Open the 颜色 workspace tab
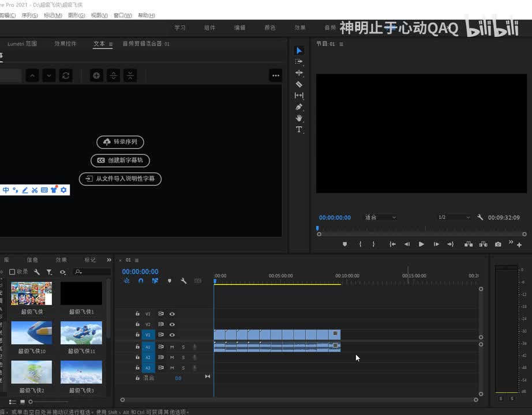Viewport: 532px width, 415px height. (269, 28)
